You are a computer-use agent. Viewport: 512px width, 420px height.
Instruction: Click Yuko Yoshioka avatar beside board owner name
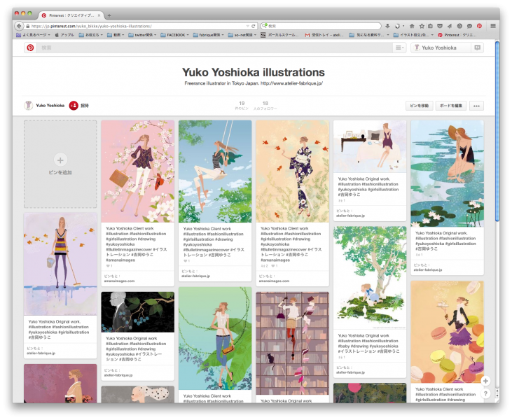pos(29,106)
